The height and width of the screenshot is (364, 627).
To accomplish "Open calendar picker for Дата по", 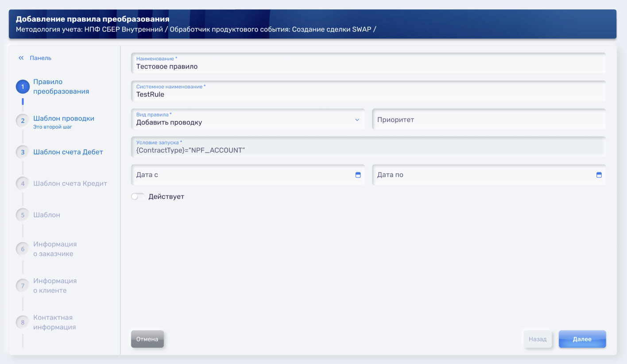I will click(599, 175).
